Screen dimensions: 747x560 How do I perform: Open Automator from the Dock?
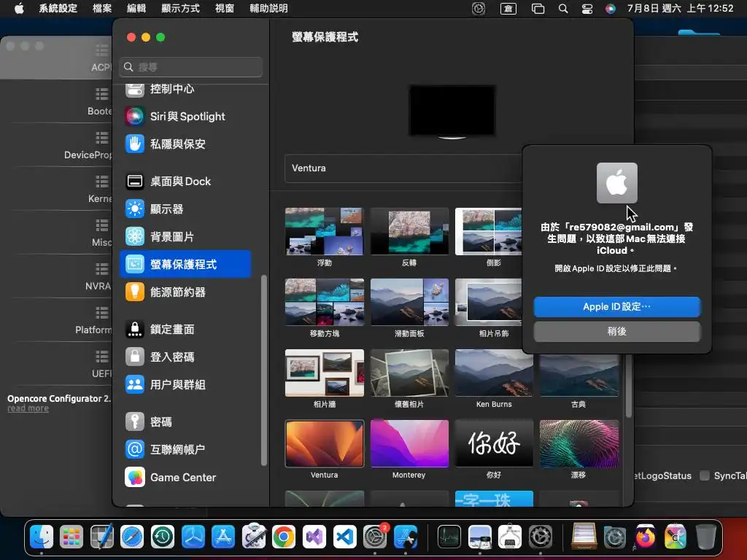pyautogui.click(x=253, y=537)
